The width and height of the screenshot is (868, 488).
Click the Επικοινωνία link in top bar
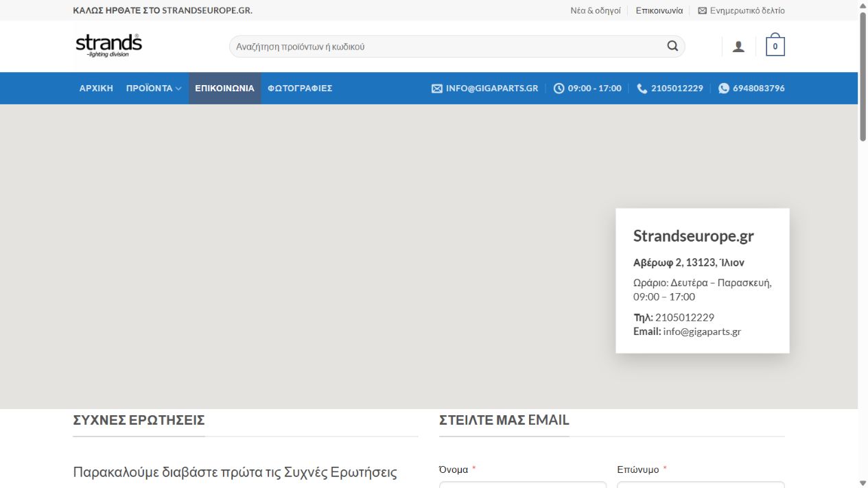pos(659,11)
